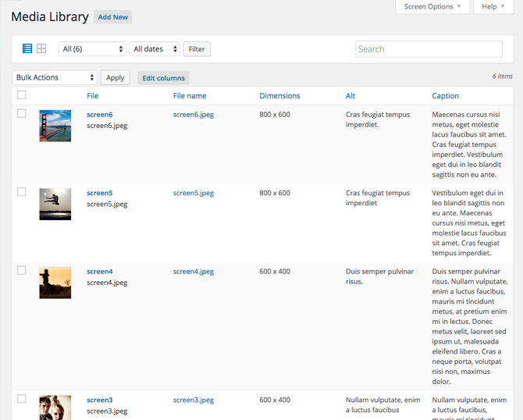
Task: Open the screen5 title link
Action: (100, 193)
